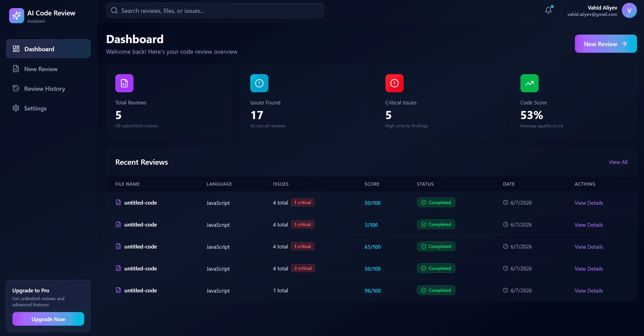Open Review History in the sidebar
The width and height of the screenshot is (644, 336).
(x=48, y=88)
